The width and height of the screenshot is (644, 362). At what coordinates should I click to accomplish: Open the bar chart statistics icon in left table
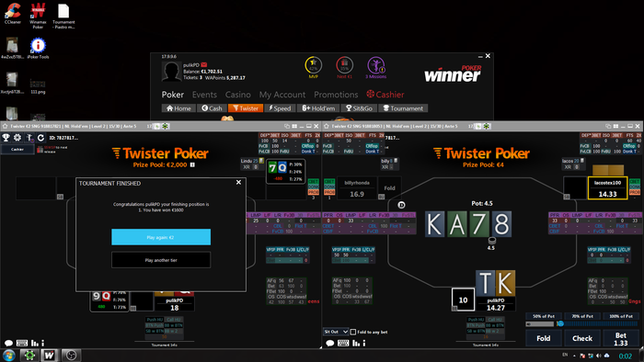tap(35, 343)
